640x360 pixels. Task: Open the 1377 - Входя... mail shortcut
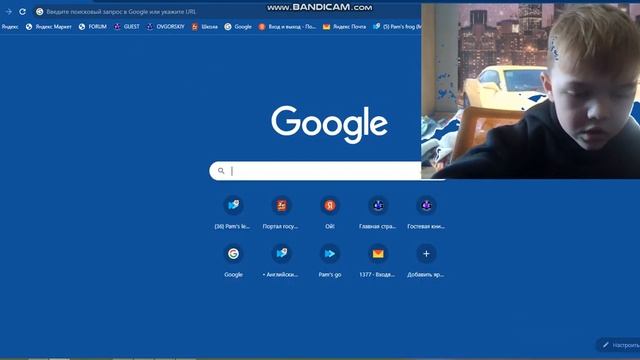tap(378, 261)
